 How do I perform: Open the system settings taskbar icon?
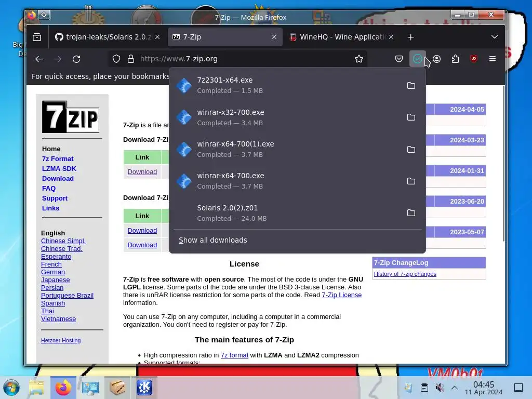90,388
